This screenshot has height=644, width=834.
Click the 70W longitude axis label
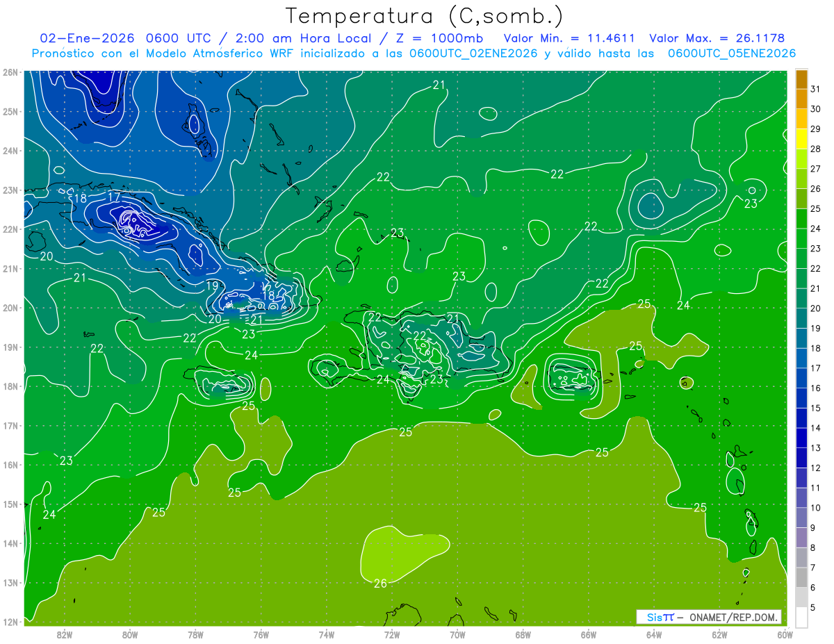(457, 634)
